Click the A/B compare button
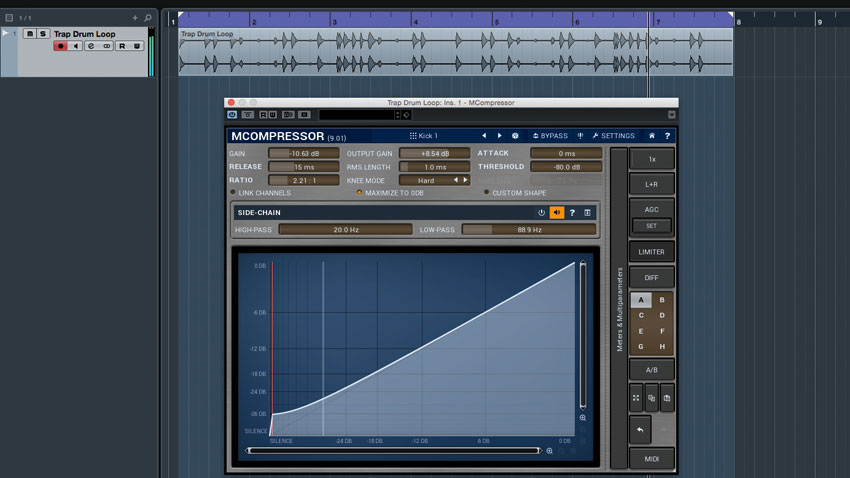 click(652, 370)
